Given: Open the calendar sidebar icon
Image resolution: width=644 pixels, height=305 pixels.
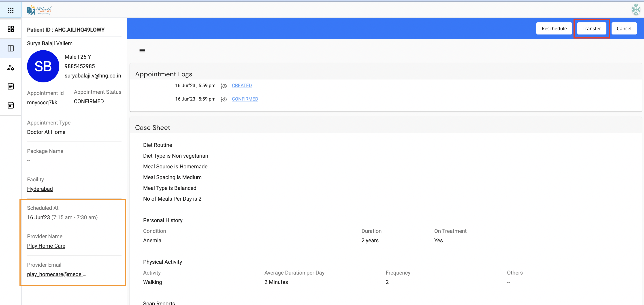Looking at the screenshot, I should (x=11, y=105).
